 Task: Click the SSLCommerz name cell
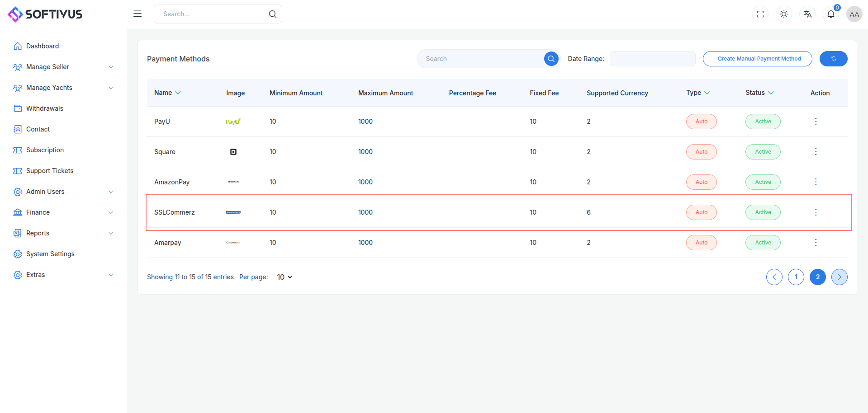click(x=175, y=212)
